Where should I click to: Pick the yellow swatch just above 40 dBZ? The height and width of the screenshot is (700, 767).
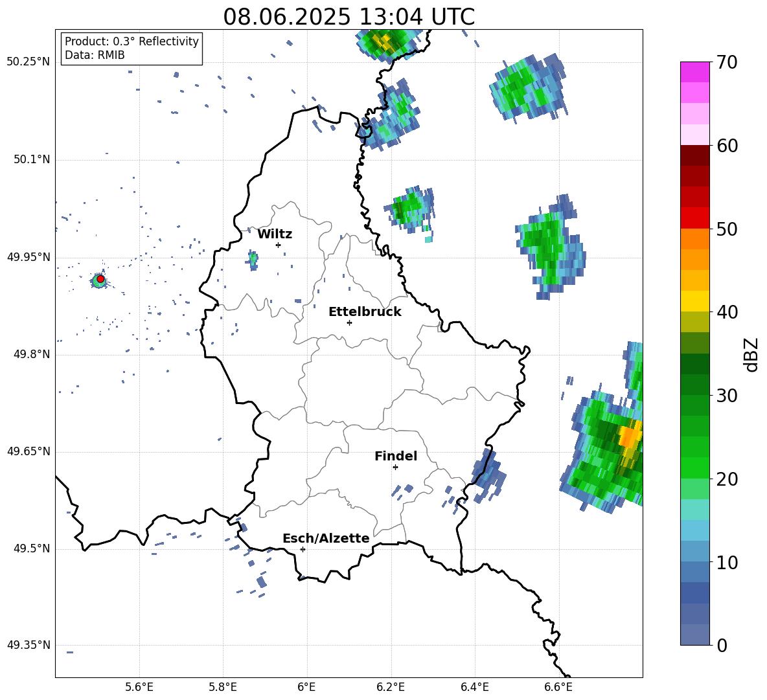[x=694, y=301]
